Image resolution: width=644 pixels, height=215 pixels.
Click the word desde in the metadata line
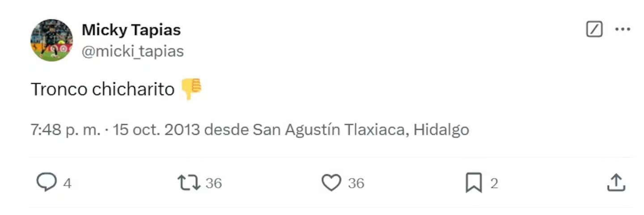pos(226,130)
